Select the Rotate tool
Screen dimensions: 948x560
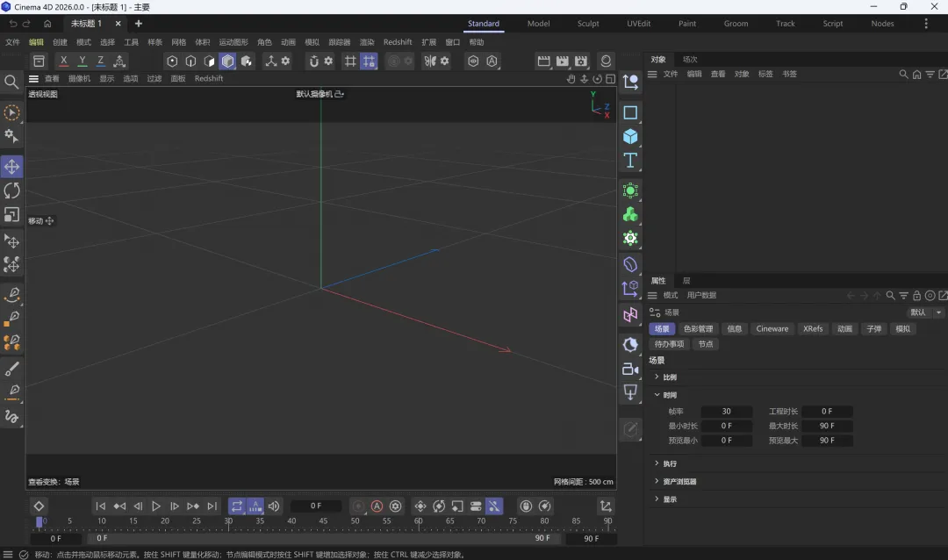coord(12,190)
